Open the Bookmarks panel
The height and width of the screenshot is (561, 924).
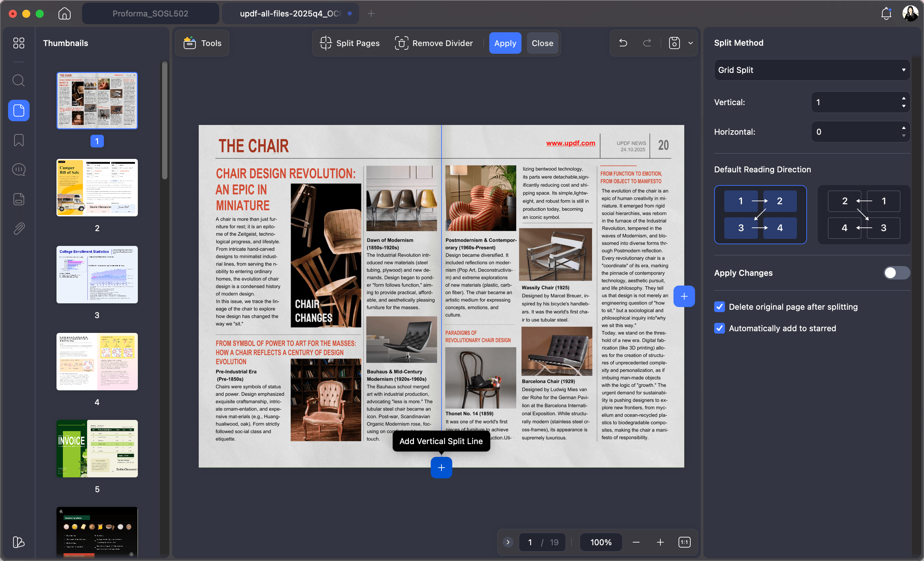click(x=18, y=140)
